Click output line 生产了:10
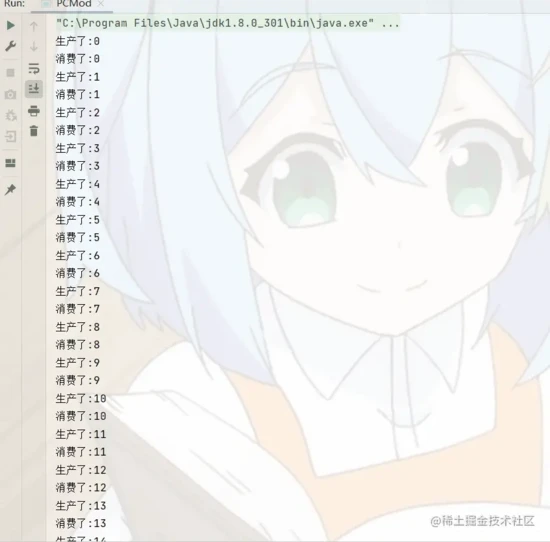 pyautogui.click(x=81, y=398)
